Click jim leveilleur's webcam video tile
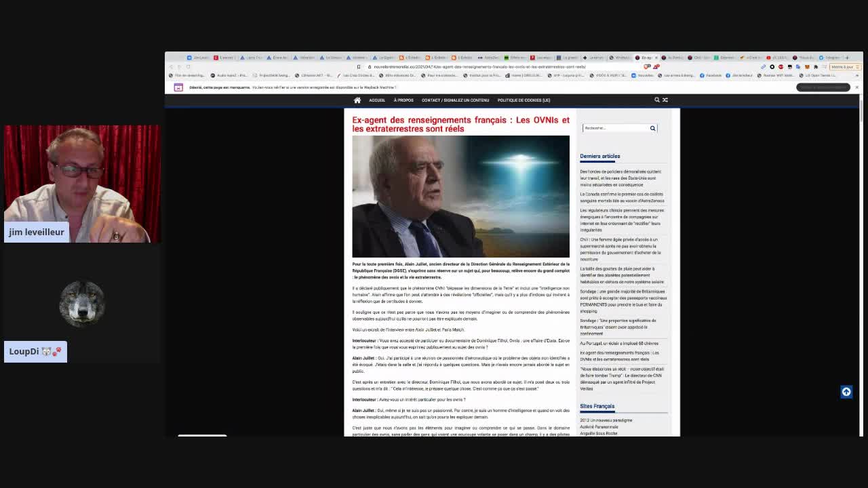868x488 pixels. pyautogui.click(x=82, y=184)
